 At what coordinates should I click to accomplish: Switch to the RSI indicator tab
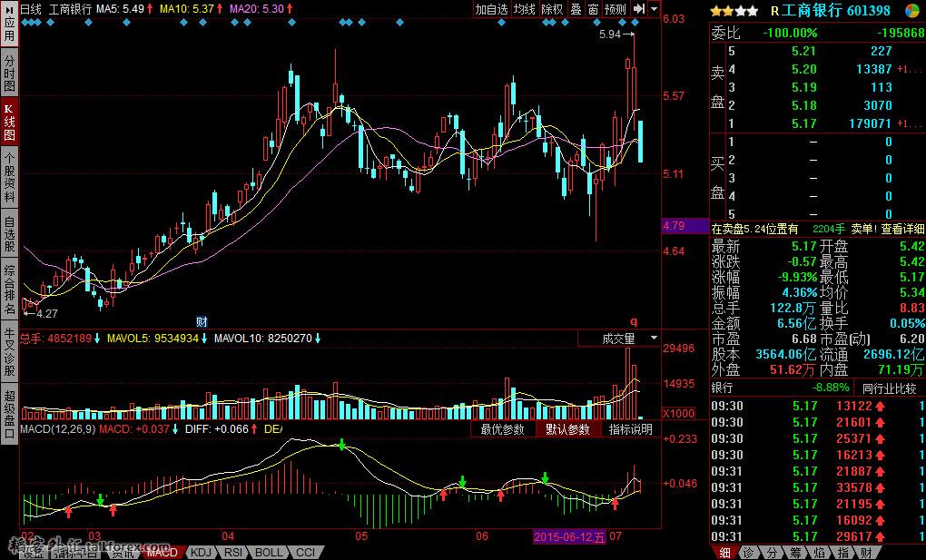pos(233,553)
